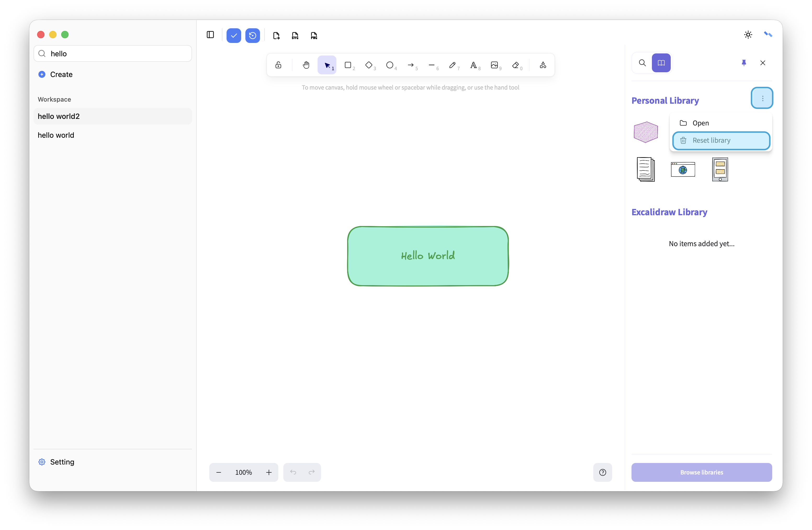The width and height of the screenshot is (812, 530).
Task: Export drawing as SVG file
Action: 295,36
